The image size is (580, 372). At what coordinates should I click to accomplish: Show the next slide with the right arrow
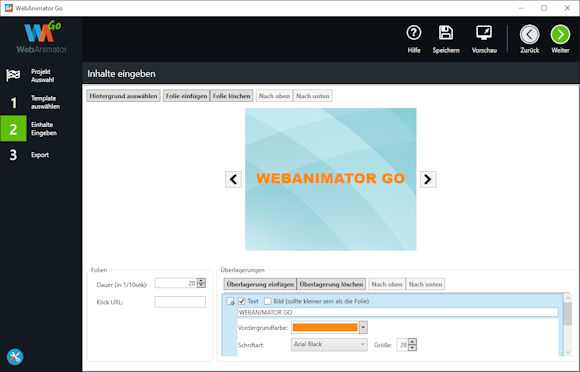pos(428,179)
